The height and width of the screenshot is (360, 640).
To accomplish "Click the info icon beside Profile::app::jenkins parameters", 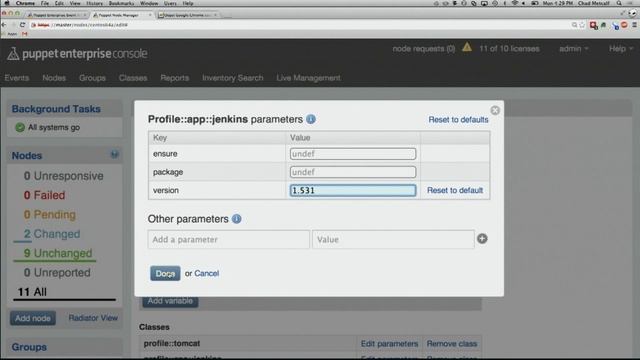I will (x=311, y=119).
